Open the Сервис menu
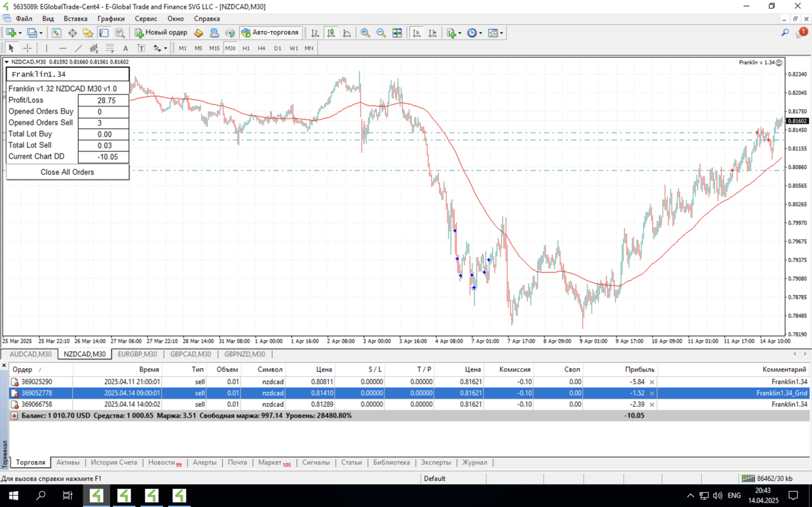The width and height of the screenshot is (812, 507). [146, 19]
